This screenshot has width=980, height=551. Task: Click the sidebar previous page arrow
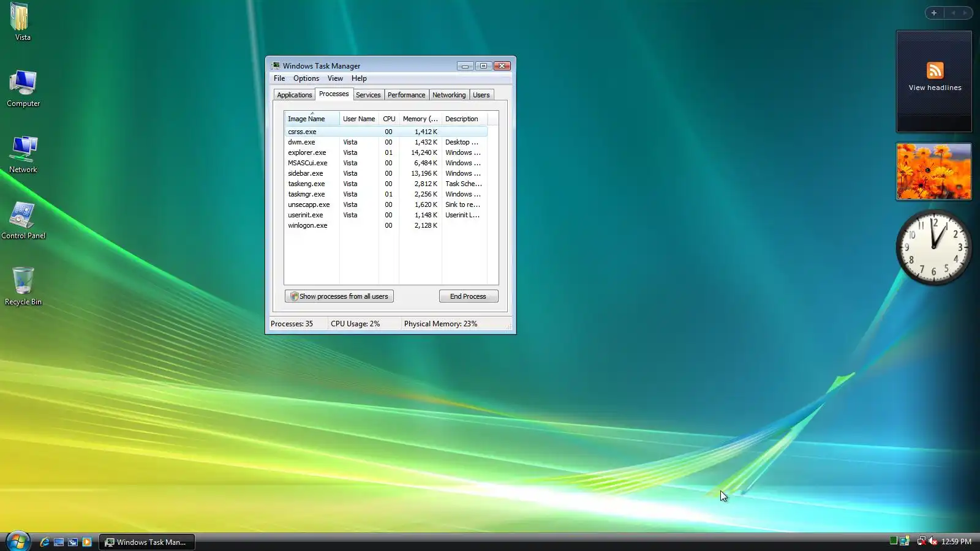(953, 13)
